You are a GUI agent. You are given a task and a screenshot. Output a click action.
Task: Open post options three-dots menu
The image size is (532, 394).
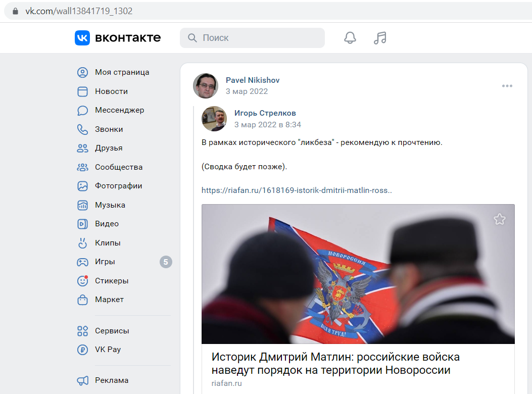pos(507,86)
